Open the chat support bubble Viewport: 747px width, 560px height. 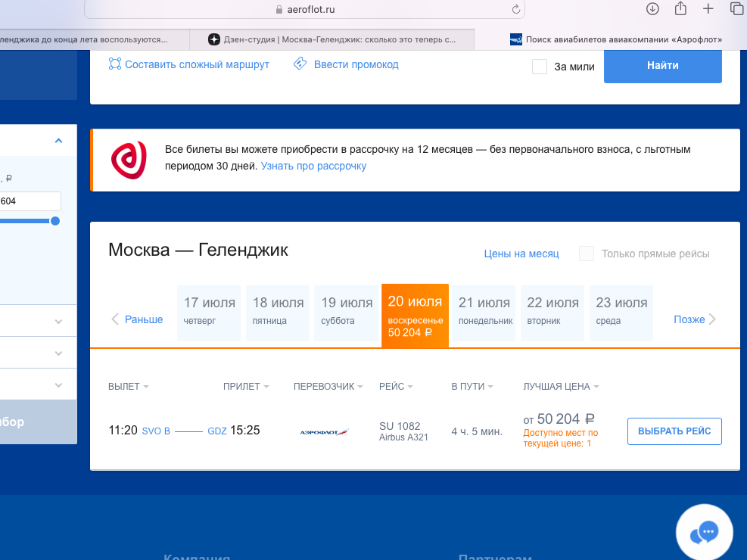[x=704, y=533]
